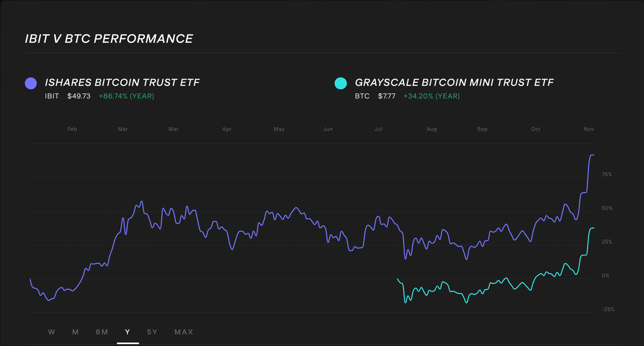
Task: Select the MAX timeframe option
Action: tap(183, 332)
